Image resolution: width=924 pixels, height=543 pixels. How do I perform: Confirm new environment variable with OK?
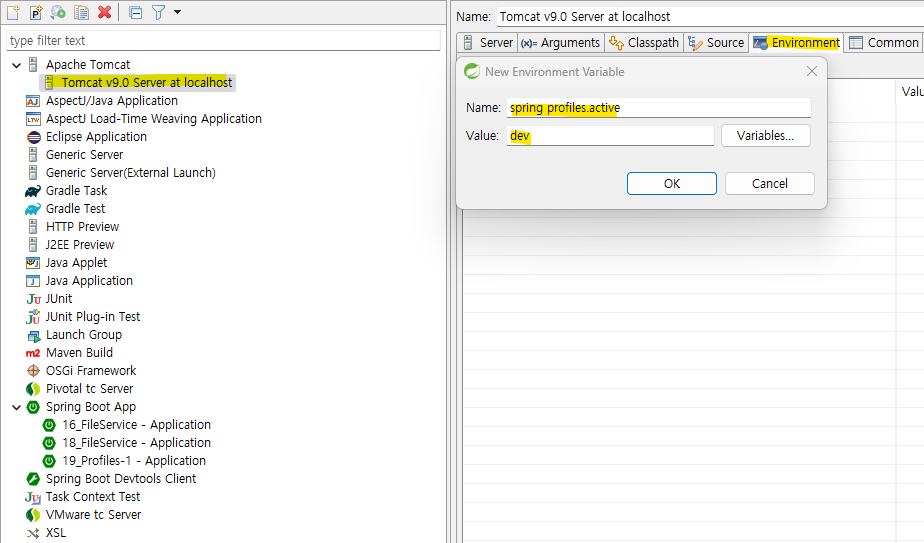pyautogui.click(x=672, y=183)
